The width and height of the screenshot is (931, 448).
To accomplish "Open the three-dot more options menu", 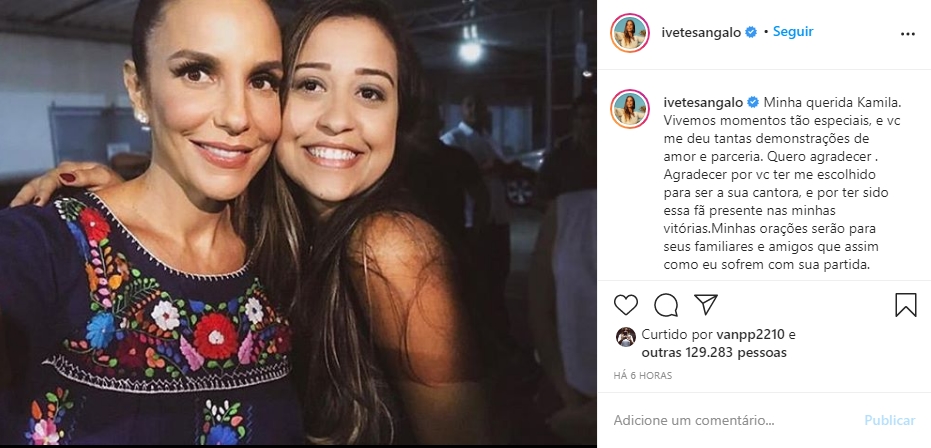I will pyautogui.click(x=907, y=33).
